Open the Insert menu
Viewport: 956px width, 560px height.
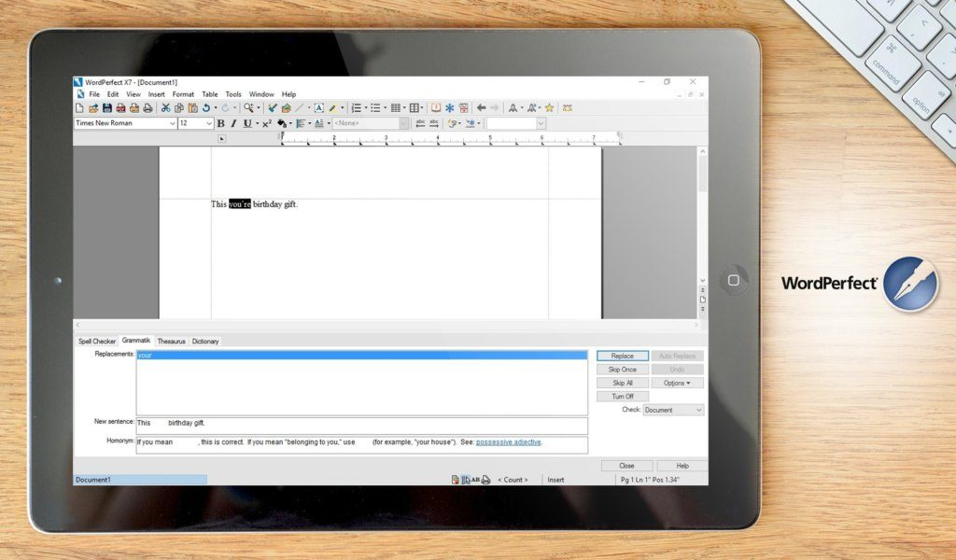[156, 94]
